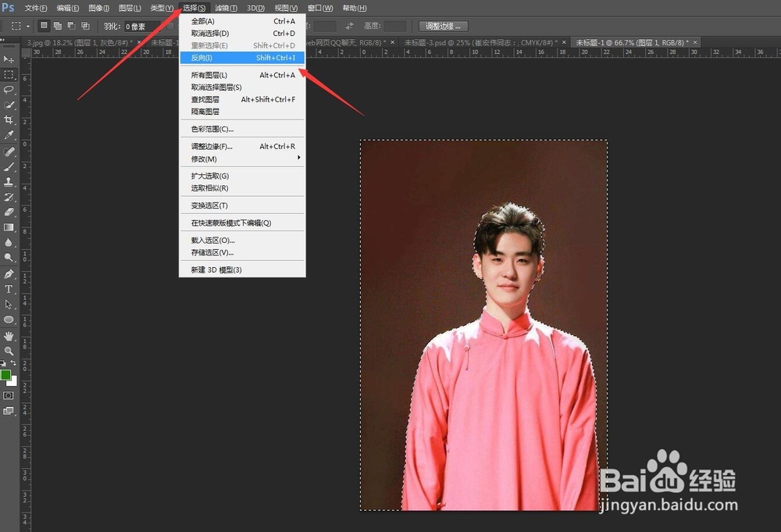Enable Add to Selection mode

[58, 26]
